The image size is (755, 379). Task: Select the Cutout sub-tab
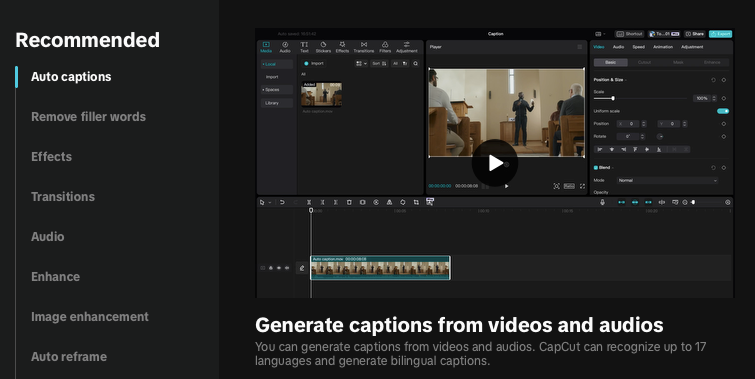click(x=644, y=62)
